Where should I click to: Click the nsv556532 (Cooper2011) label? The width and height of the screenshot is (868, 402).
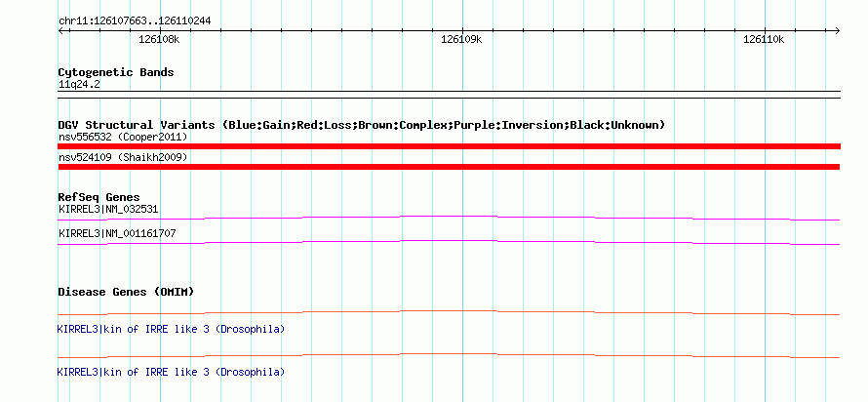coord(123,137)
